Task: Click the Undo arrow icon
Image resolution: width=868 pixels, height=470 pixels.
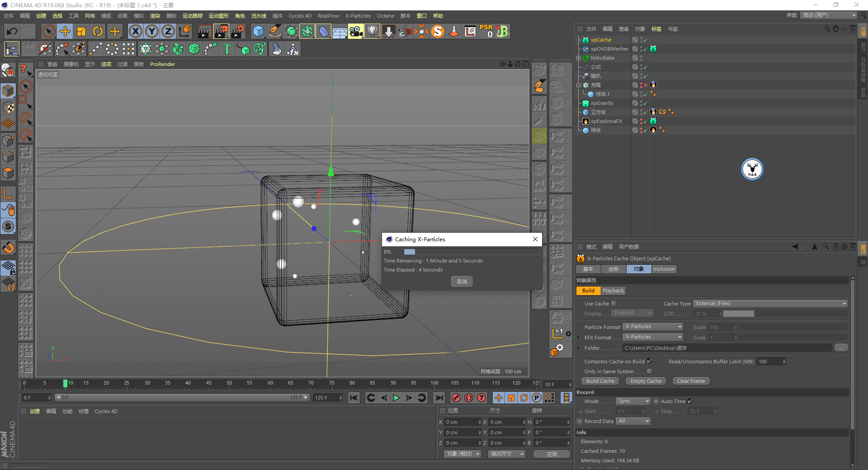Action: tap(12, 31)
